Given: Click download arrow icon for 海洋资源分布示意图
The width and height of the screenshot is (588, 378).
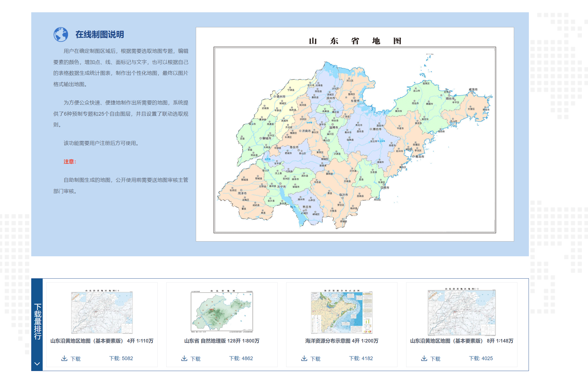Looking at the screenshot, I should point(304,358).
